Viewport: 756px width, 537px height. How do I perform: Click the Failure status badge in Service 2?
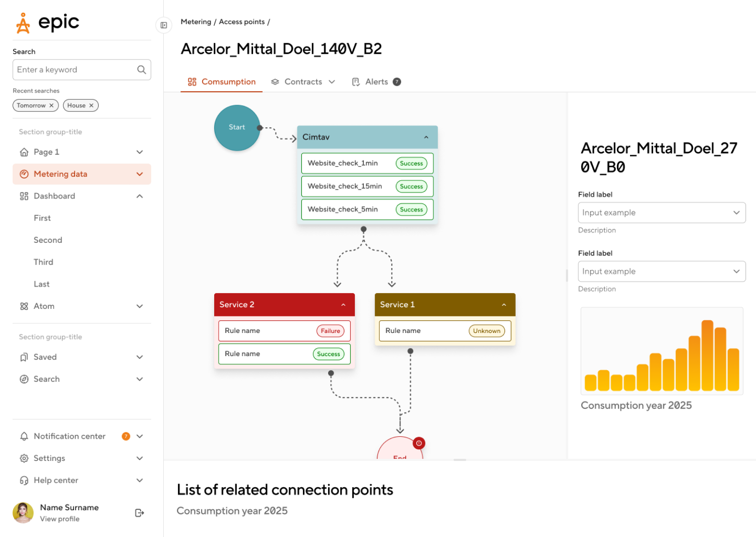331,331
